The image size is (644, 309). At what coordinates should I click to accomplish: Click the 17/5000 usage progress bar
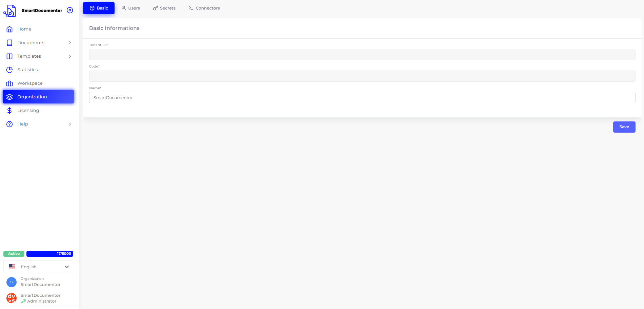click(x=50, y=254)
